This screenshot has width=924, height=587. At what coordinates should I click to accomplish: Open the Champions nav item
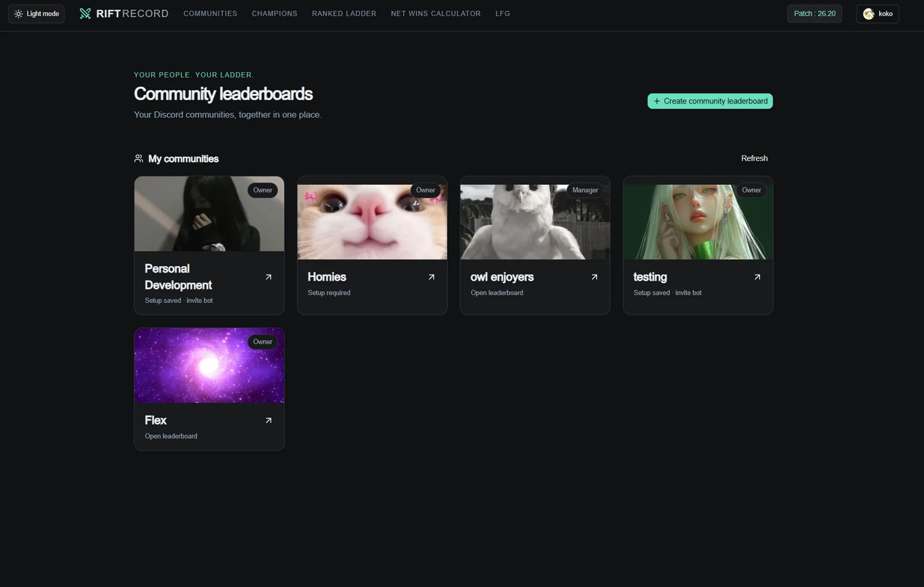[x=274, y=14]
